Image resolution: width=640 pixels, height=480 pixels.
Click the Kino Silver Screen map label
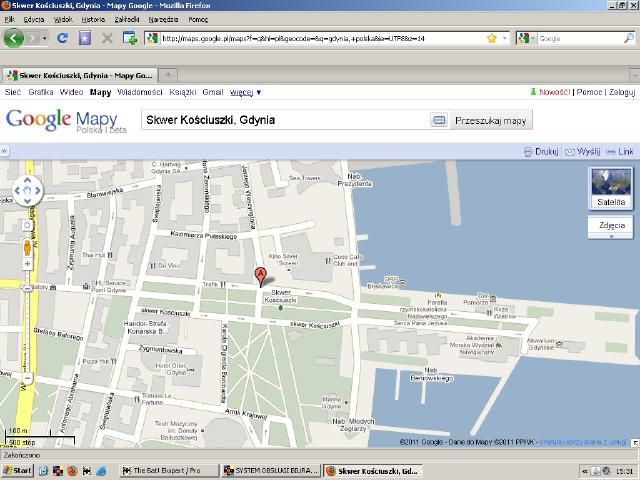283,260
